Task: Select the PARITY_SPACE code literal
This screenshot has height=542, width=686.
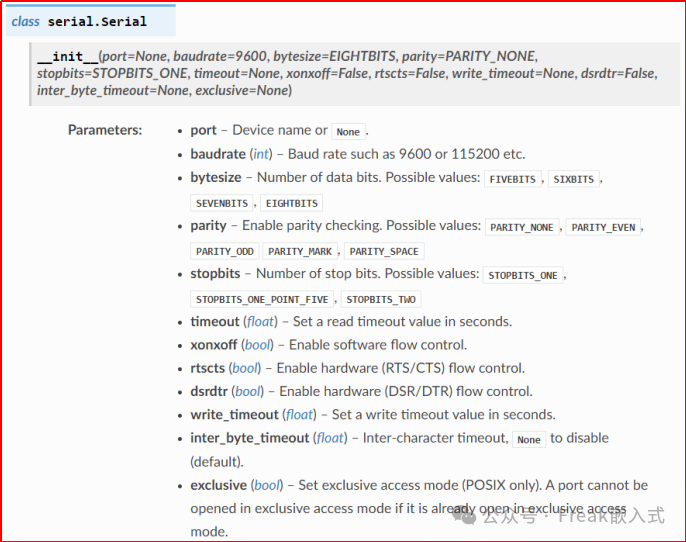Action: 383,251
